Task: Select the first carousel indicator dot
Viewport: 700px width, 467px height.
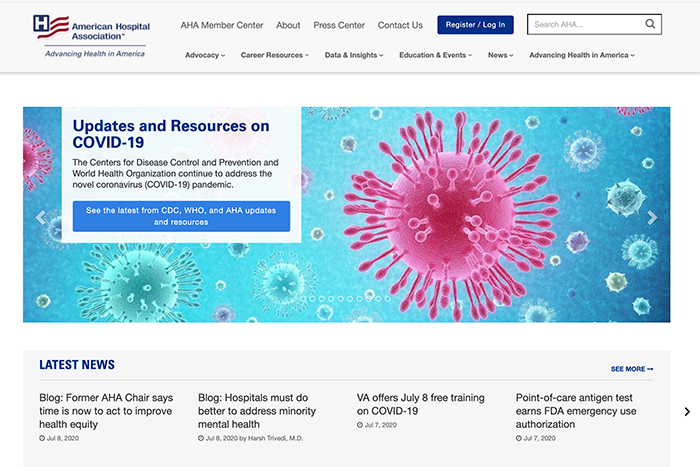Action: click(x=303, y=299)
